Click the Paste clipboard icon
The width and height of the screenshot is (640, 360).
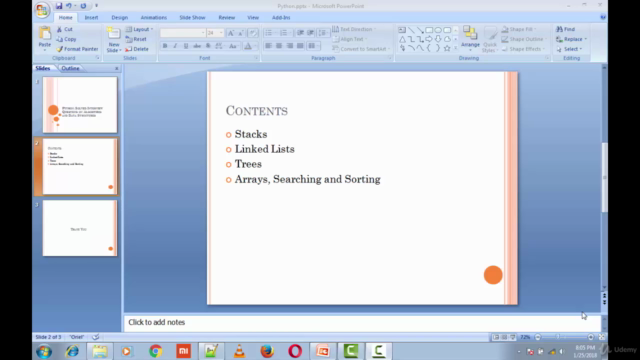[45, 33]
